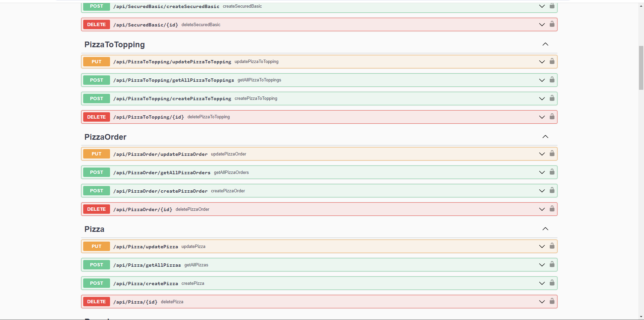Collapse the PizzaOrder section chevron
Viewport: 644px width, 320px height.
pyautogui.click(x=545, y=137)
